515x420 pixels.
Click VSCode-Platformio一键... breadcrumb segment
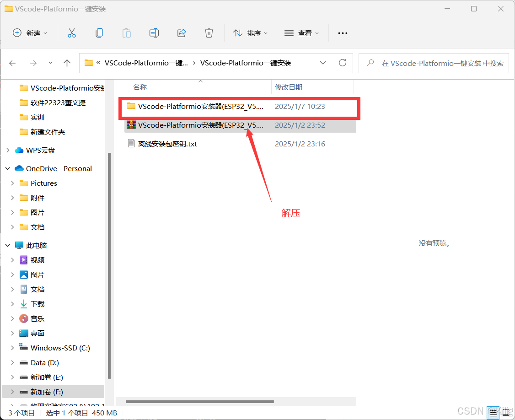[146, 63]
